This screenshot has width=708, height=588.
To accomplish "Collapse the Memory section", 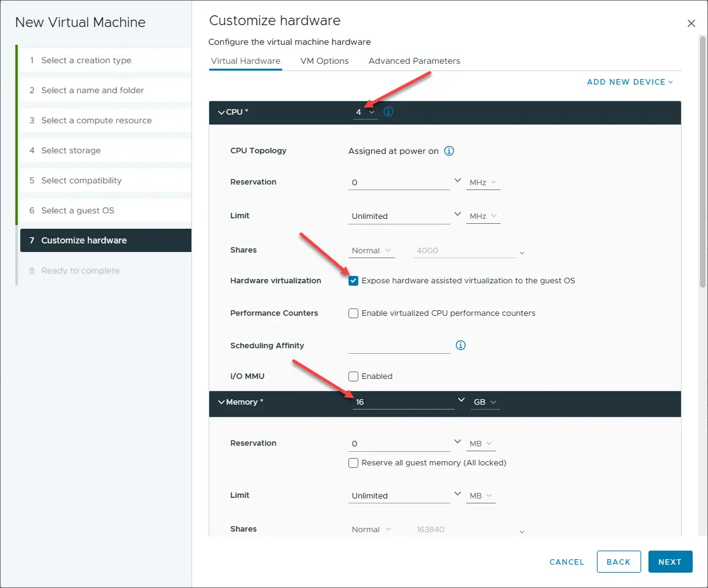I will click(221, 402).
